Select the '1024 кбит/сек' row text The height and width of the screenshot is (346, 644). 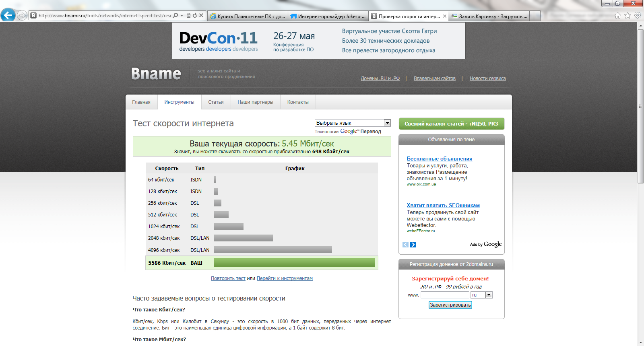coord(164,227)
